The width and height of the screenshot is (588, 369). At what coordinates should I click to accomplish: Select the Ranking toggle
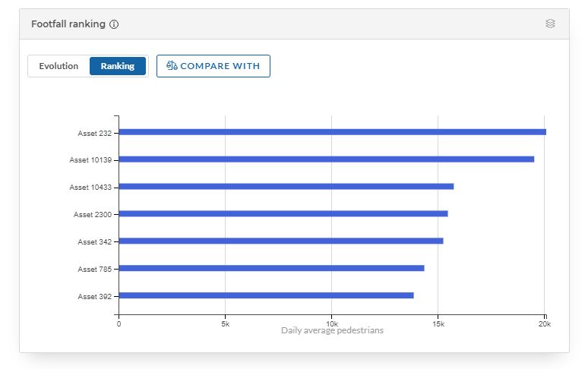pos(118,66)
